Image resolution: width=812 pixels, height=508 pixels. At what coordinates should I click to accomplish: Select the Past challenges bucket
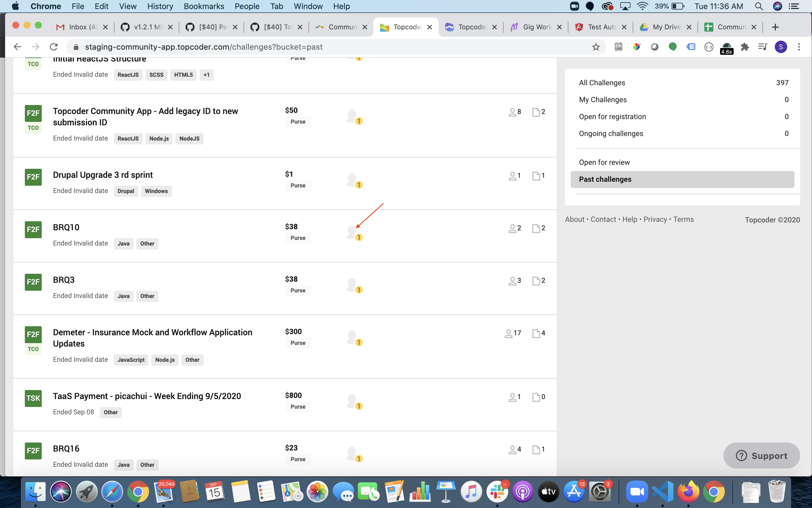tap(682, 179)
